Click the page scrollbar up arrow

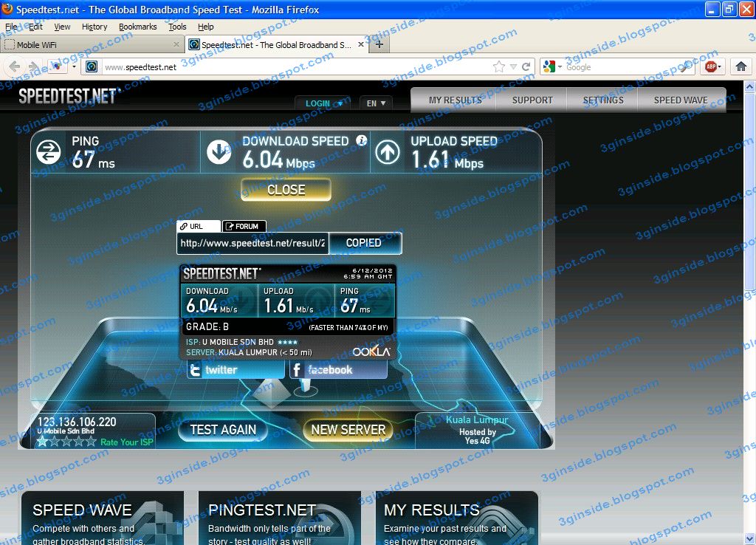pos(750,87)
